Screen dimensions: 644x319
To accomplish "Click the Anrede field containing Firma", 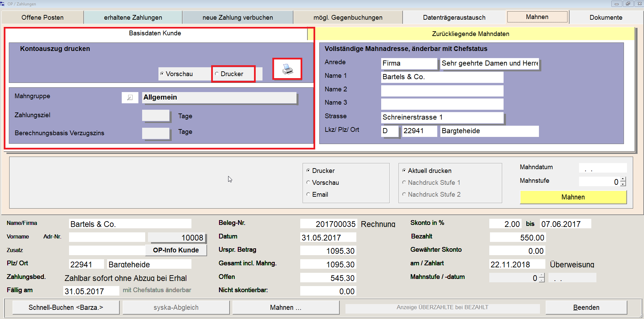I will pos(409,63).
